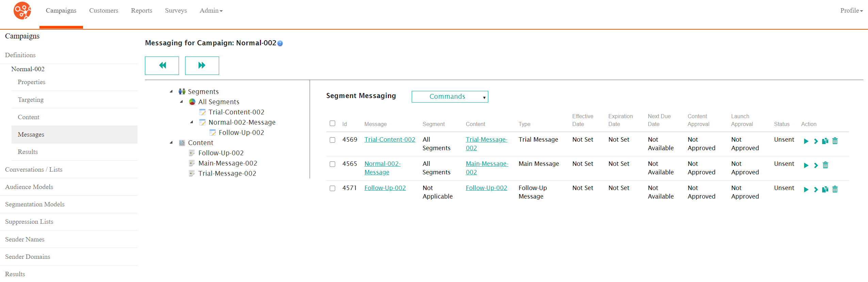The width and height of the screenshot is (868, 282).
Task: Collapse the Segments tree node
Action: (x=171, y=92)
